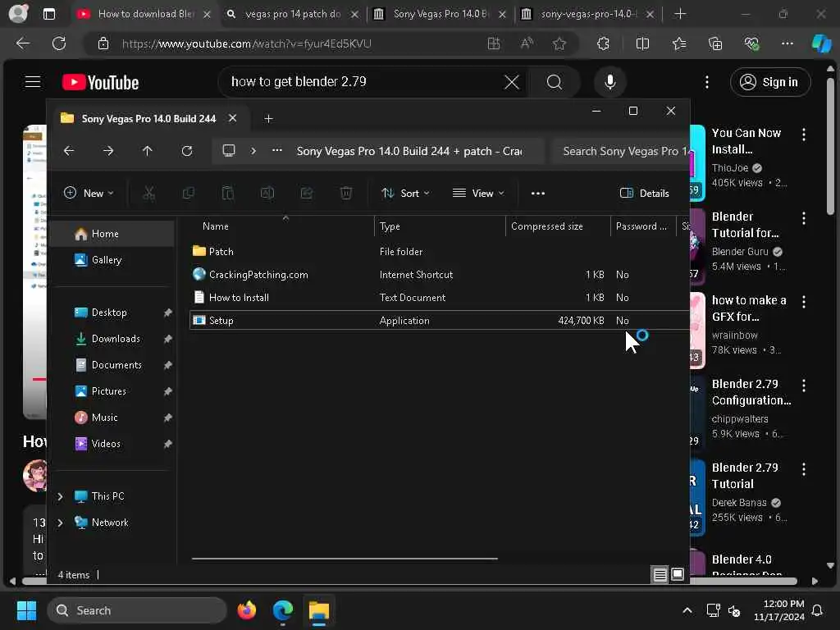Refresh the File Explorer folder view

[x=186, y=151]
